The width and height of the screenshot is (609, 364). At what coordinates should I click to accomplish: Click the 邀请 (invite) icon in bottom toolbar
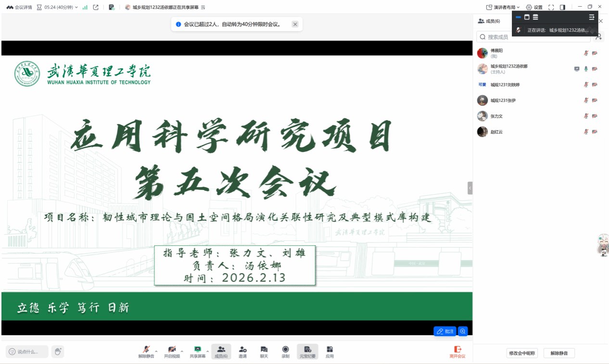click(242, 351)
